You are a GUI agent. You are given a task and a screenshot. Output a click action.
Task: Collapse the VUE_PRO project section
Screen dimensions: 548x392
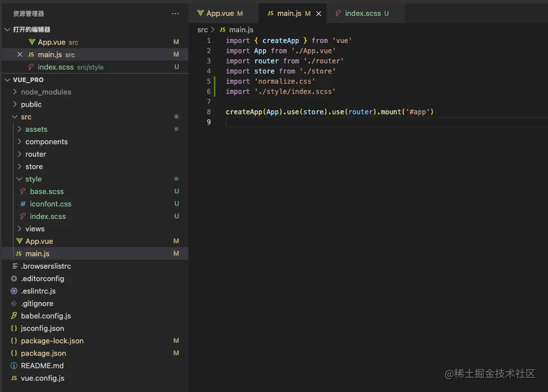7,80
